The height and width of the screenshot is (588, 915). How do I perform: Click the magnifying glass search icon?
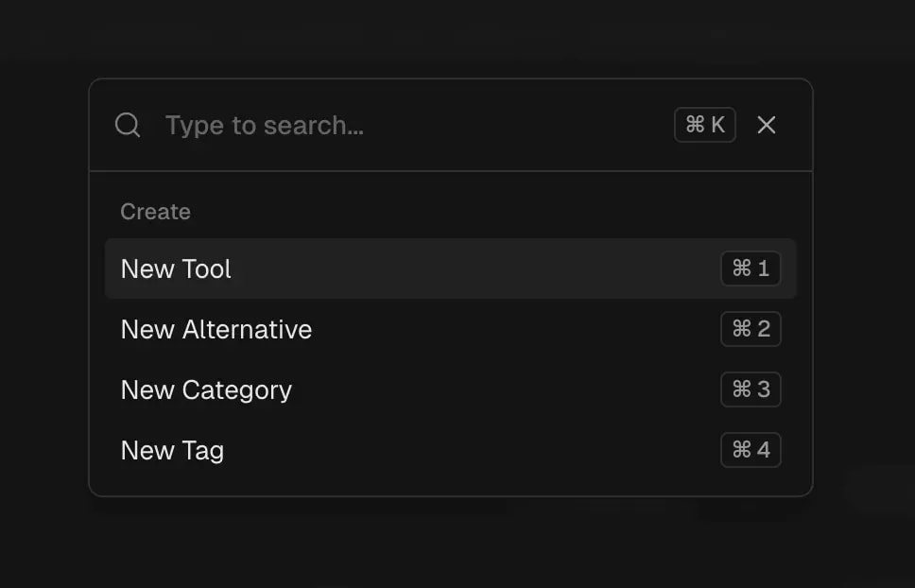coord(128,125)
